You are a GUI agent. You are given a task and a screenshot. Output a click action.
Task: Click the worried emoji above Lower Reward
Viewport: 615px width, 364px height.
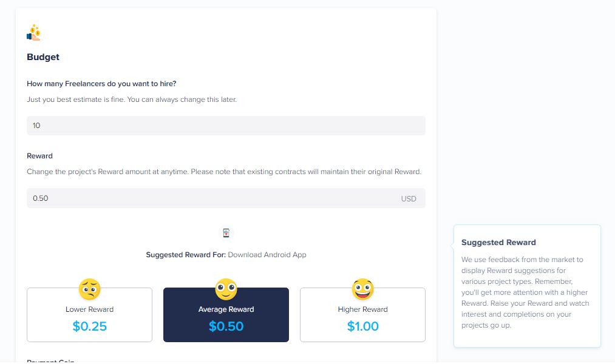click(90, 289)
